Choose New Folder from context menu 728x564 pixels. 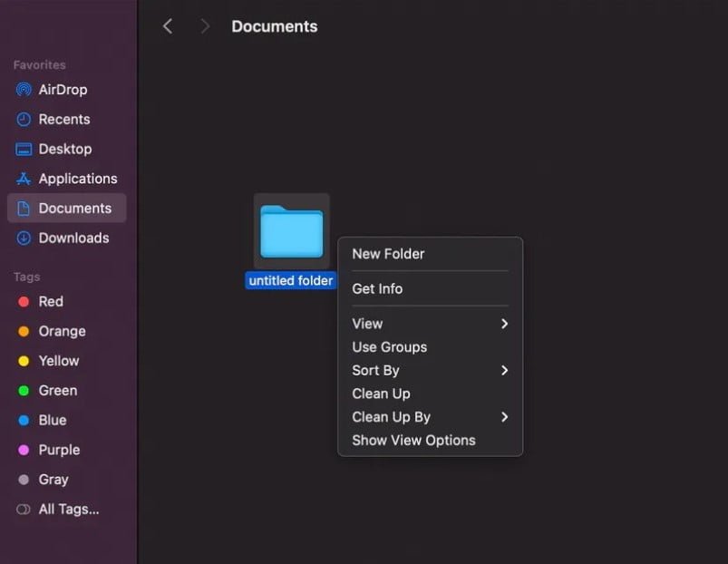388,254
